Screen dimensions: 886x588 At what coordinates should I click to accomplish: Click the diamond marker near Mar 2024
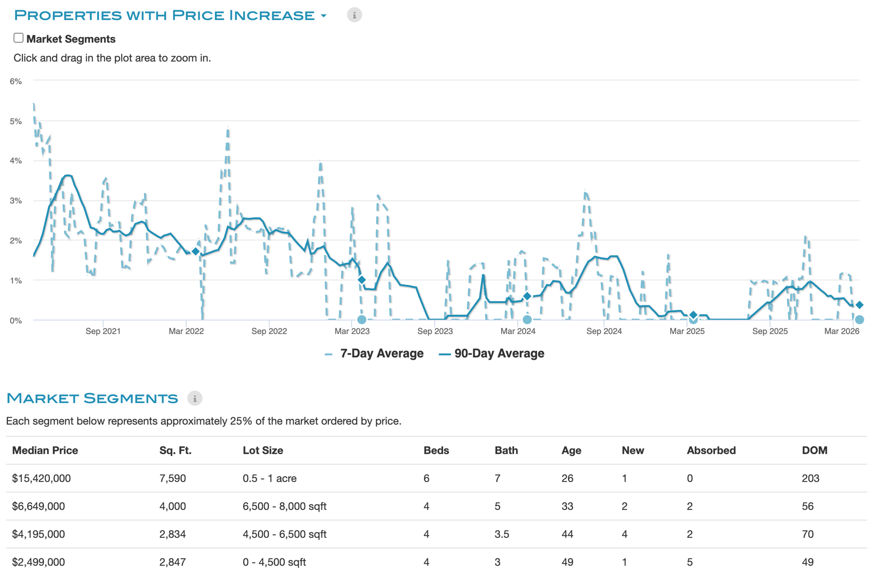tap(527, 296)
